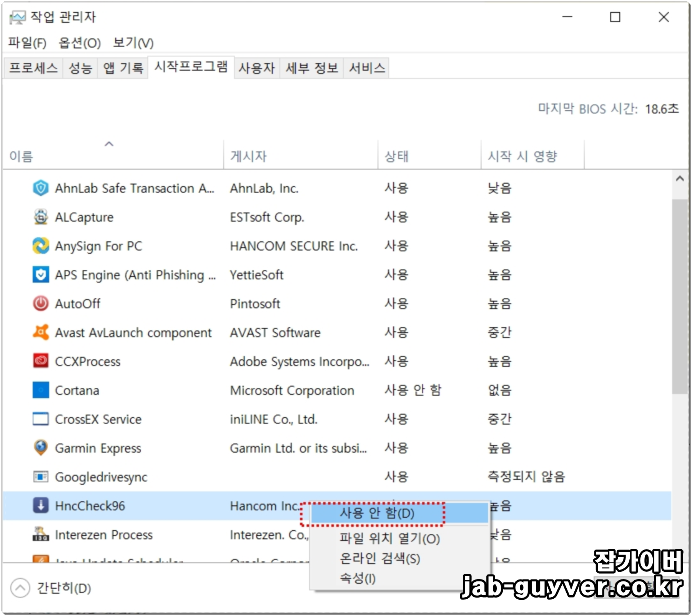Switch to the 앱 기록 tab
Image resolution: width=692 pixels, height=616 pixels.
coord(123,68)
